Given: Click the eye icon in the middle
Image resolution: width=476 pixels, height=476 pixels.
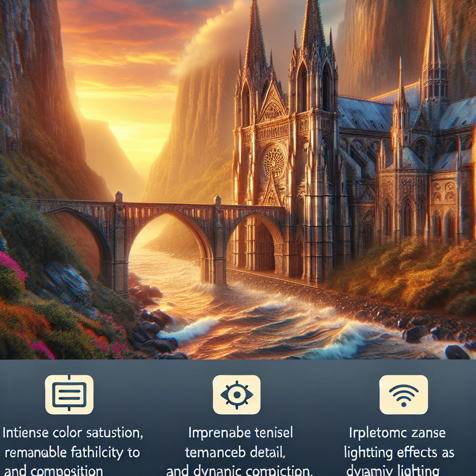Looking at the screenshot, I should tap(237, 394).
